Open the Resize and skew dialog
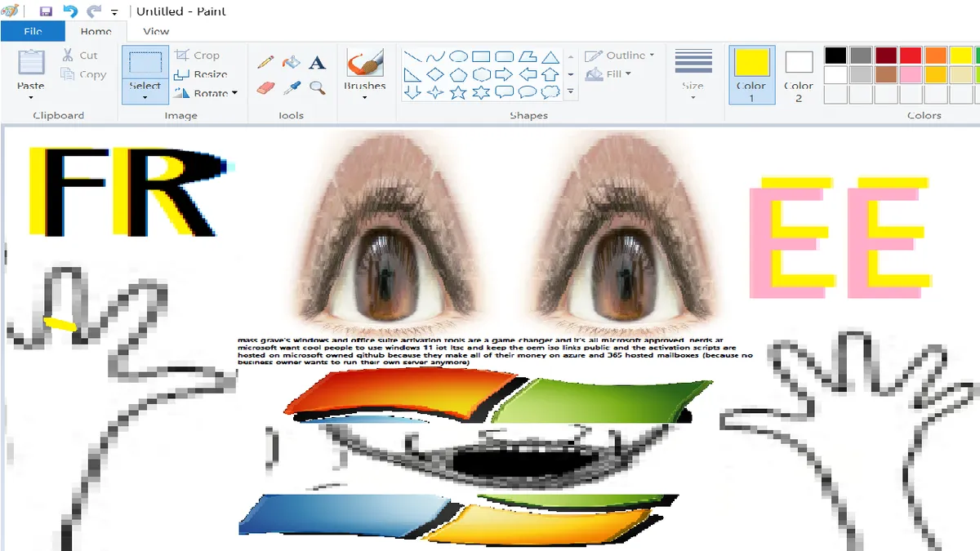Viewport: 980px width, 551px height. point(200,74)
